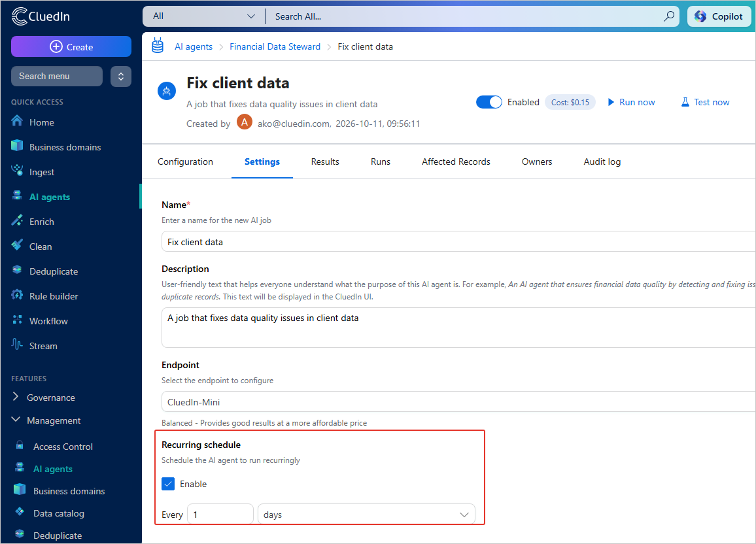Open the Copilot assistant
This screenshot has width=756, height=544.
click(719, 16)
